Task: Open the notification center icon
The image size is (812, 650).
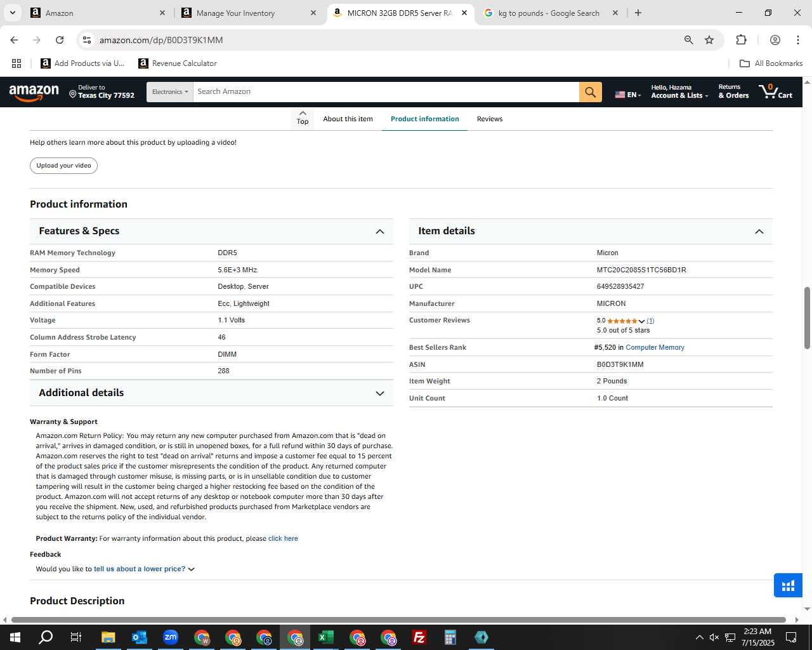Action: tap(791, 637)
